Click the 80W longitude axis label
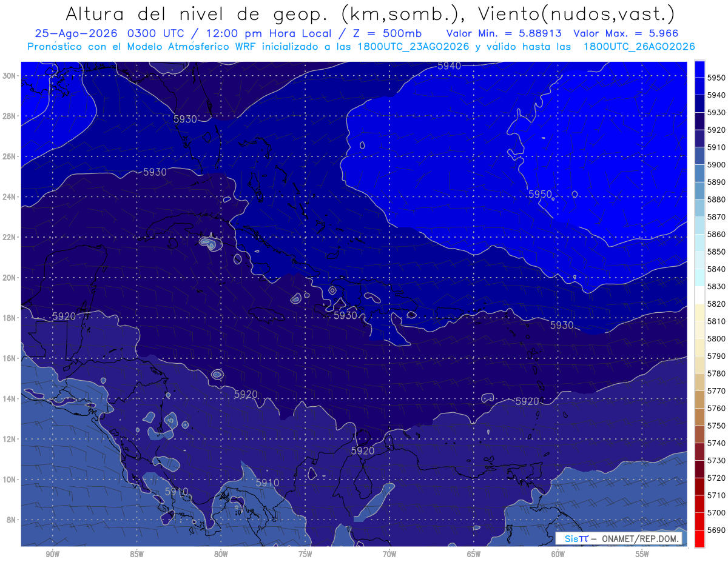 tap(221, 554)
